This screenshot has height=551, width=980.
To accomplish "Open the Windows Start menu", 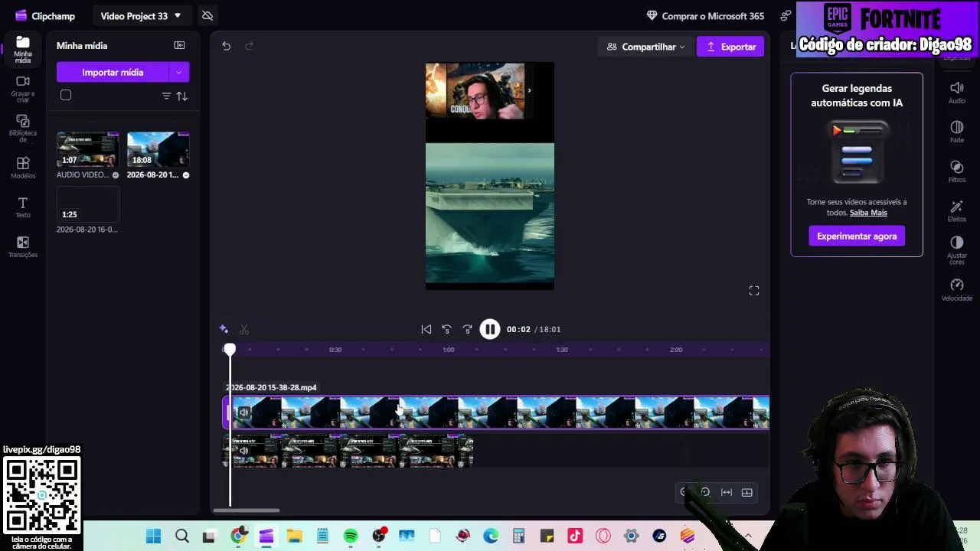I will coord(153,536).
